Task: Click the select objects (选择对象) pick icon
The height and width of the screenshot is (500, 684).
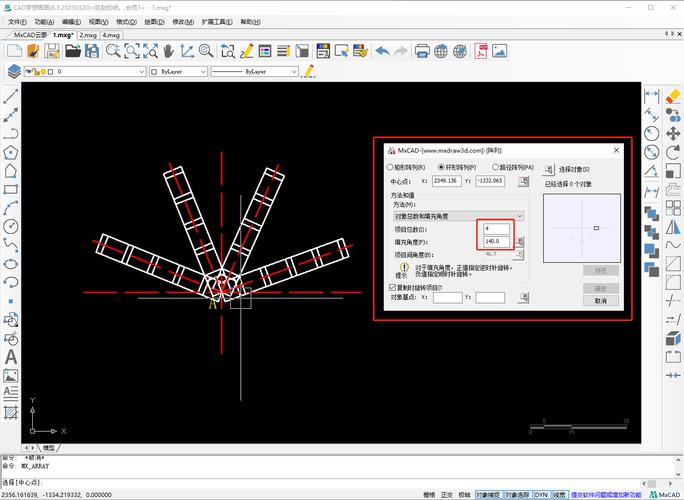Action: pyautogui.click(x=549, y=169)
